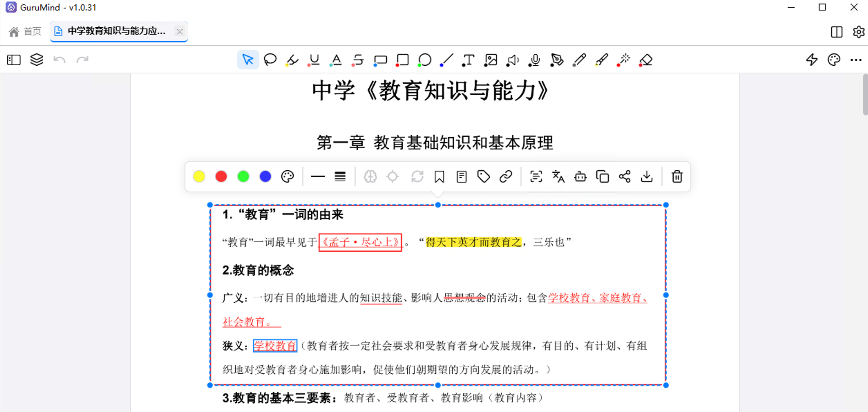This screenshot has height=412, width=868.
Task: Select the magic wand laser tool
Action: 623,60
